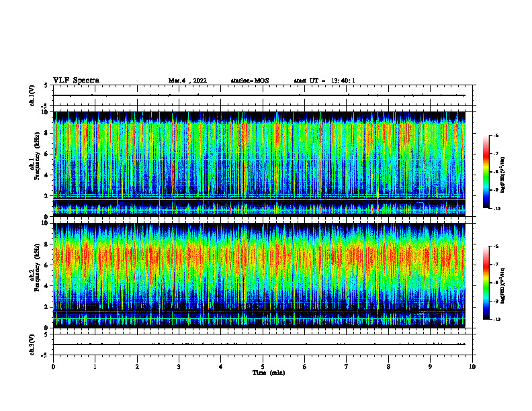The image size is (532, 411).
Task: Click the "-10" tick on ch.1 color bar
Action: click(497, 208)
